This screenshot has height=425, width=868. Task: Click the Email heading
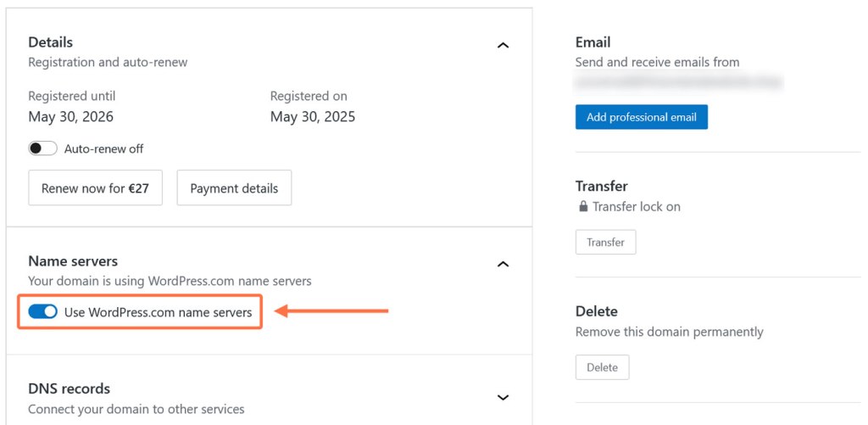pyautogui.click(x=593, y=42)
